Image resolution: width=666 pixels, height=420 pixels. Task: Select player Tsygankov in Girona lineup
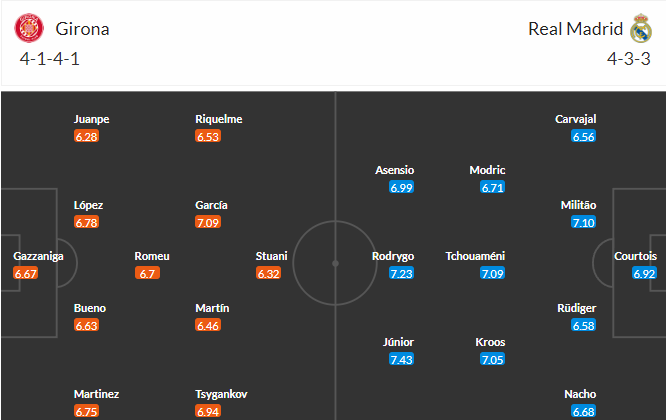pos(221,394)
